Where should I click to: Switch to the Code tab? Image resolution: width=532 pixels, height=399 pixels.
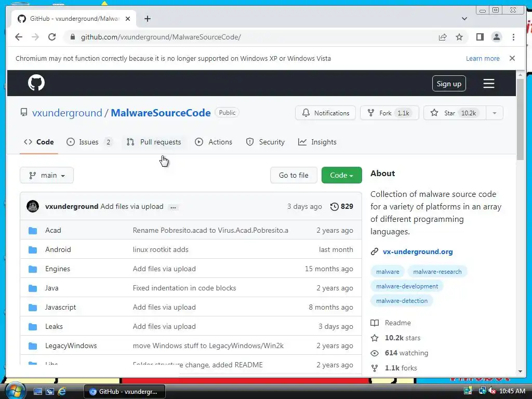(x=38, y=142)
